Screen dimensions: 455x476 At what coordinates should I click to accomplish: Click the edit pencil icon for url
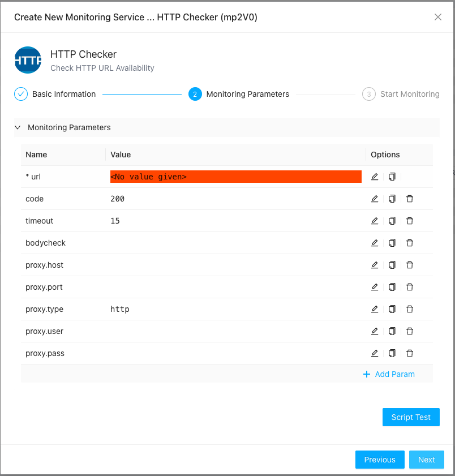point(375,177)
